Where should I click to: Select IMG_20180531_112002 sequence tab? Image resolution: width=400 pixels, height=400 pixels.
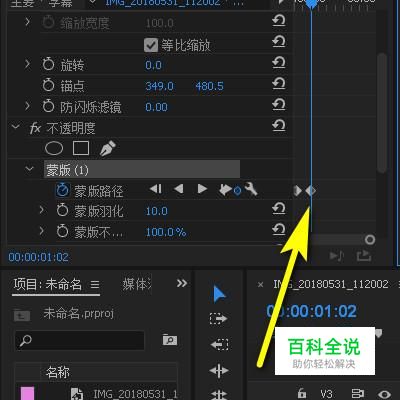(331, 284)
